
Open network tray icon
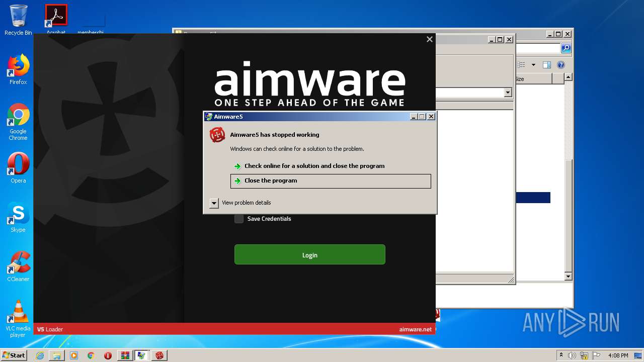click(x=584, y=355)
